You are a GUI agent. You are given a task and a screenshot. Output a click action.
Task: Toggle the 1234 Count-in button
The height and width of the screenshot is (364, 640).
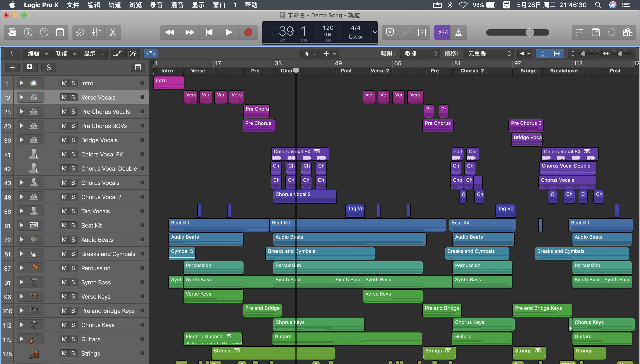coord(442,32)
